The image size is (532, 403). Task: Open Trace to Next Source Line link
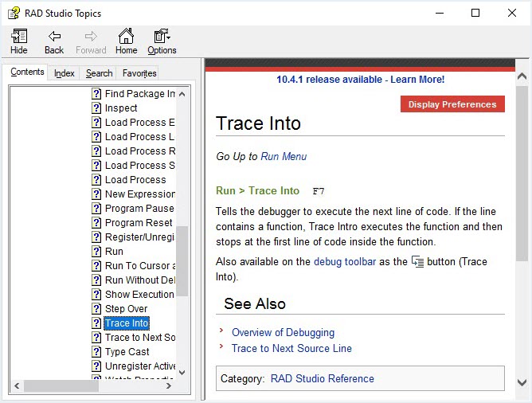(291, 348)
